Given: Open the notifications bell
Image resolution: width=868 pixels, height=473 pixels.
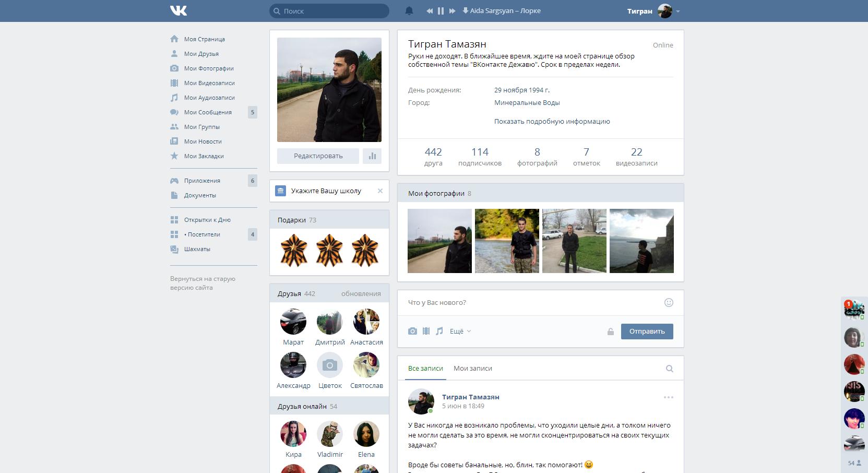Looking at the screenshot, I should [x=409, y=10].
